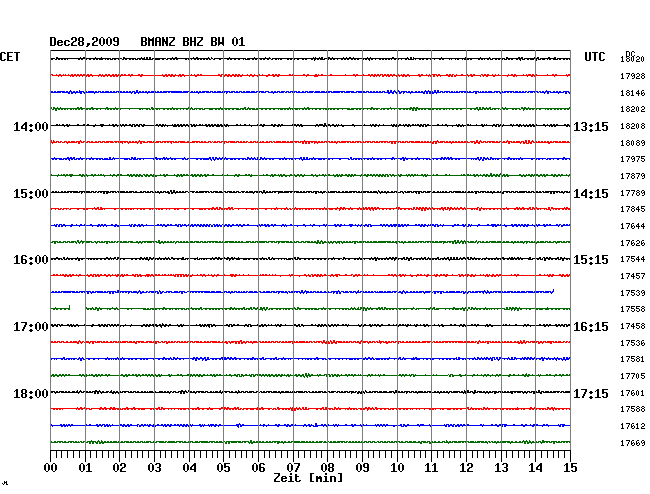650x494 pixels.
Task: Select the DC value "18202"
Action: pos(633,109)
